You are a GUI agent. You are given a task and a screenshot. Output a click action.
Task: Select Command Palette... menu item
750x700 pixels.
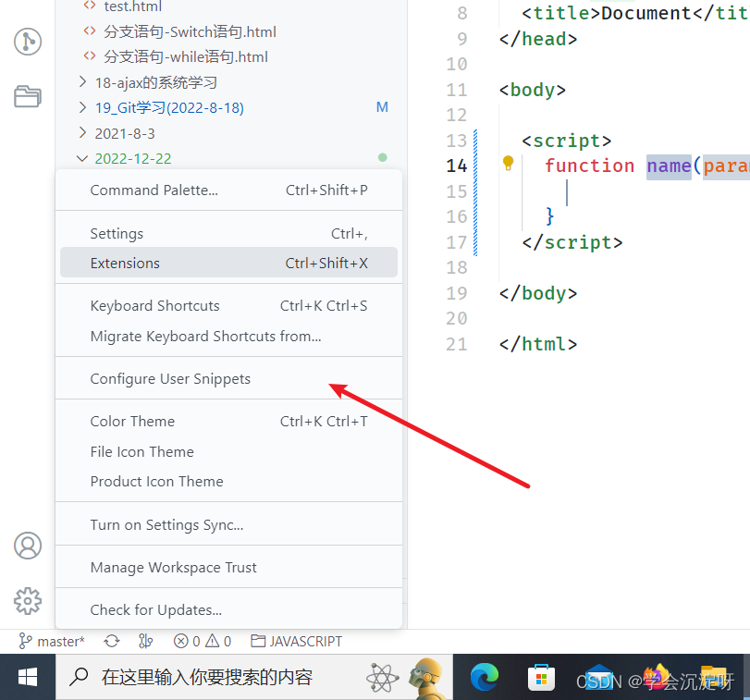228,190
